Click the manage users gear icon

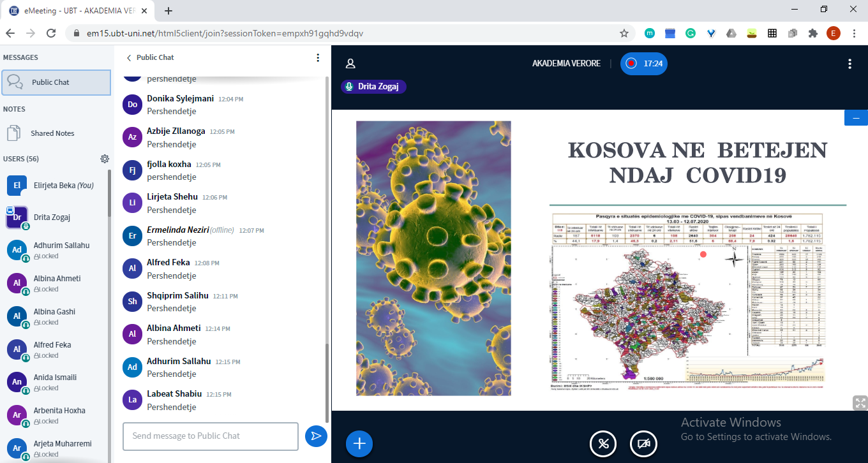(105, 159)
